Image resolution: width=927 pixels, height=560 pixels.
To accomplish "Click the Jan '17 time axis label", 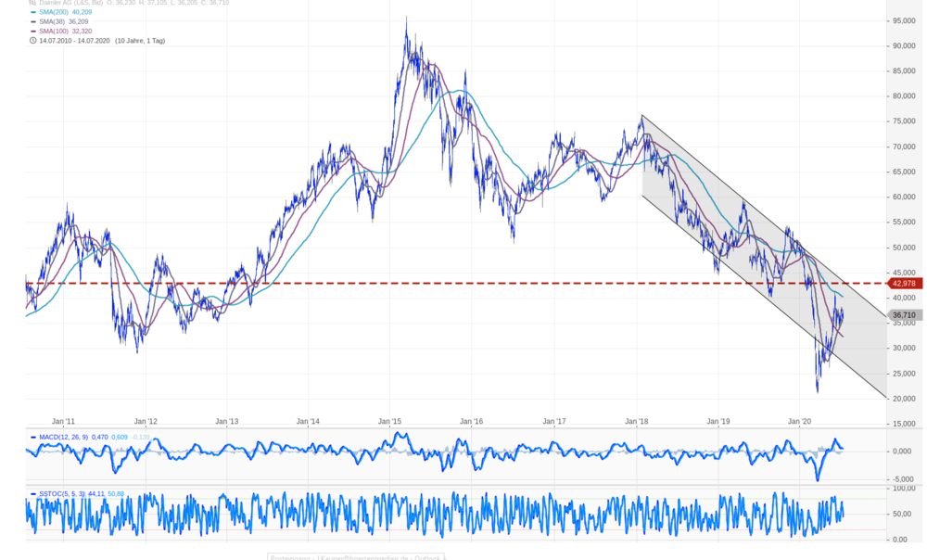I will click(x=554, y=422).
